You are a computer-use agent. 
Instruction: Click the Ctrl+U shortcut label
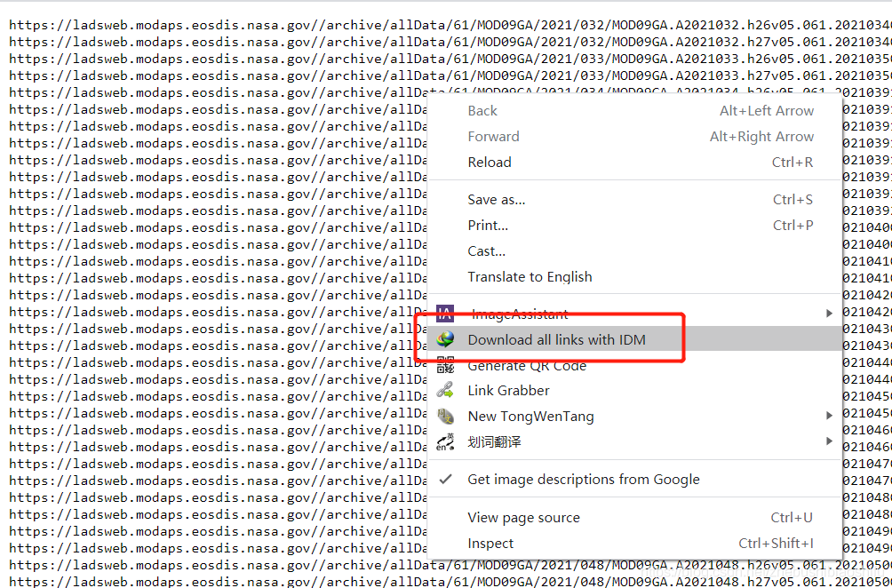point(792,518)
